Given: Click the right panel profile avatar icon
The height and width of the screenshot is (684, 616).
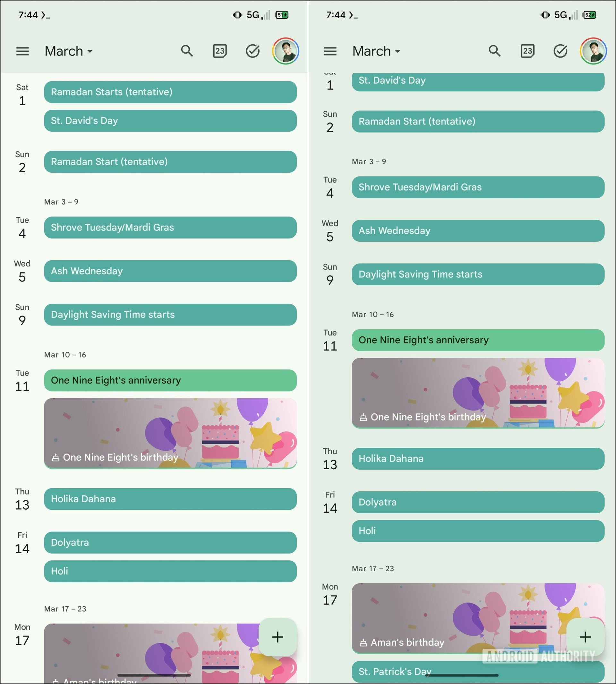Looking at the screenshot, I should pyautogui.click(x=595, y=50).
